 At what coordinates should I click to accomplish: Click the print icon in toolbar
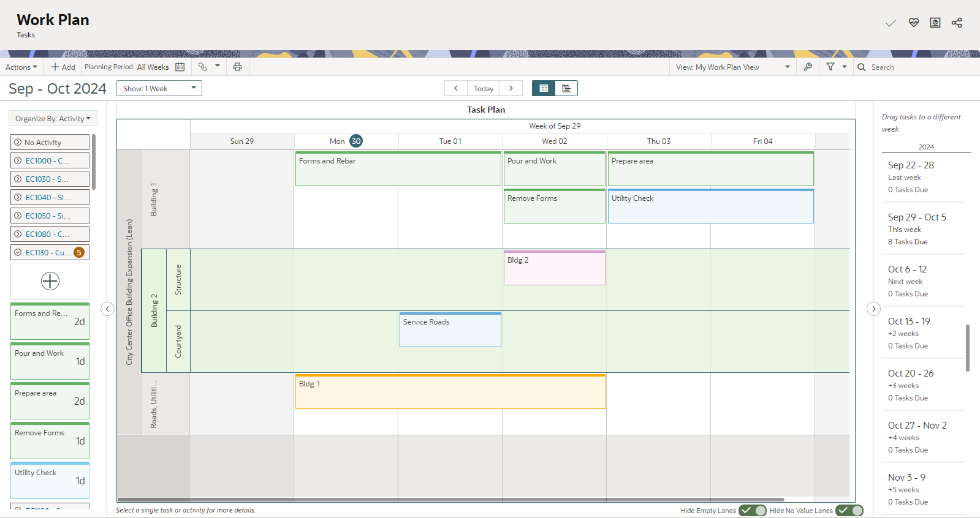[x=237, y=67]
